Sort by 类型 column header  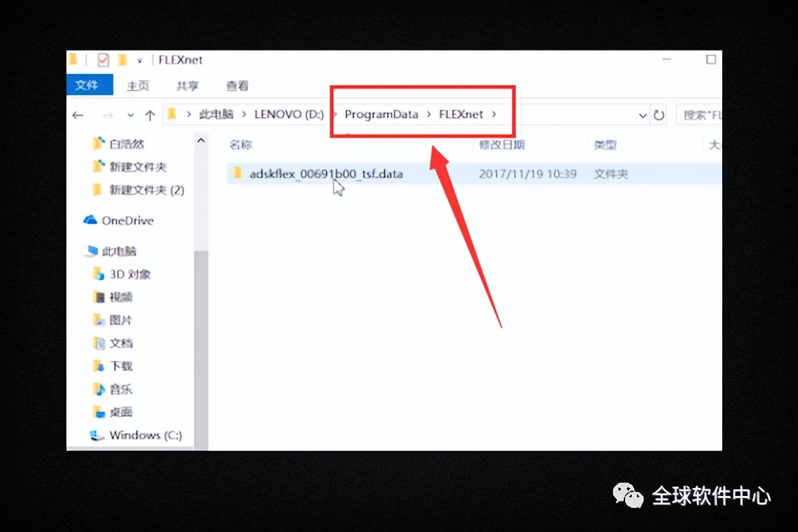coord(606,144)
